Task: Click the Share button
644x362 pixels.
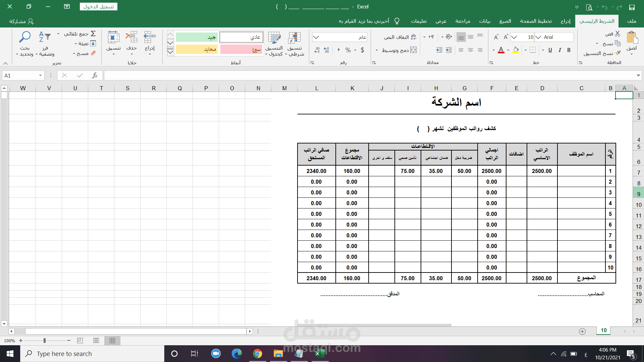Action: pos(21,21)
